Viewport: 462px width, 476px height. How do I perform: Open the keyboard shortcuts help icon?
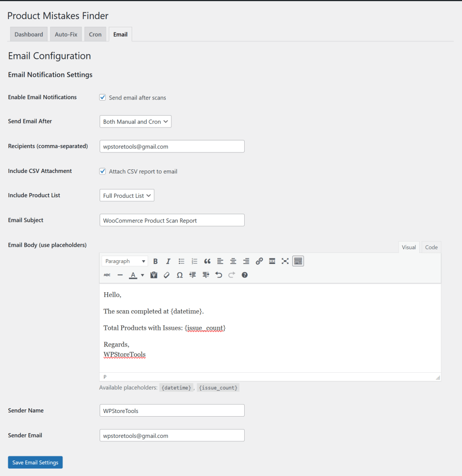point(245,275)
